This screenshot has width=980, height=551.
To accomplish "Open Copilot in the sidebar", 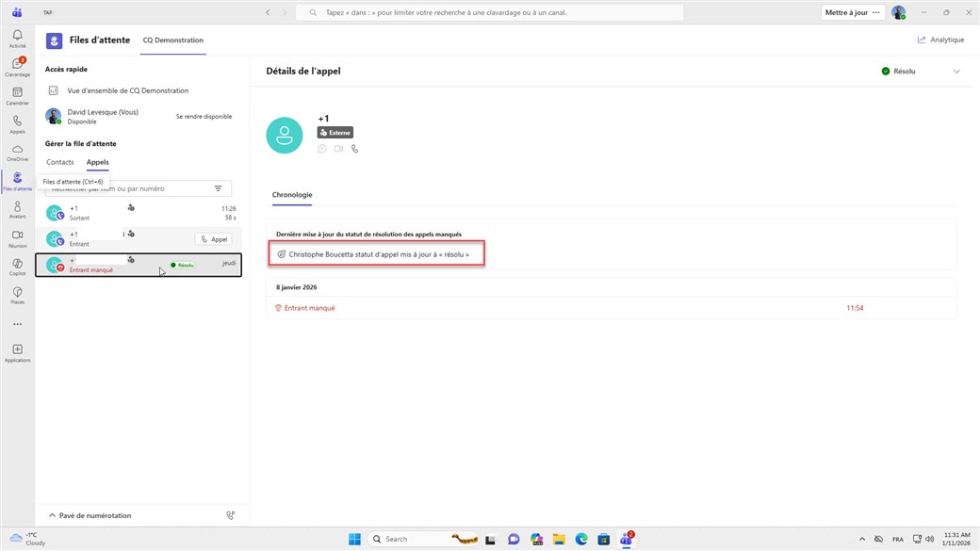I will [x=17, y=267].
